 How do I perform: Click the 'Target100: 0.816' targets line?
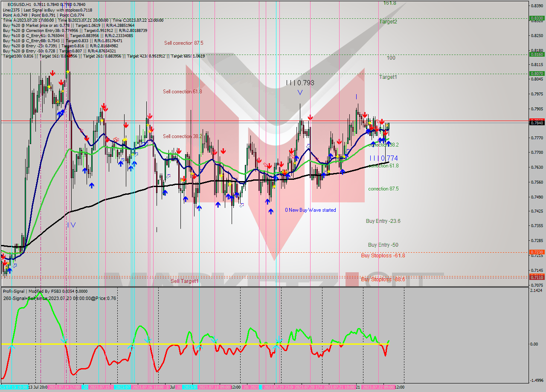click(x=104, y=56)
